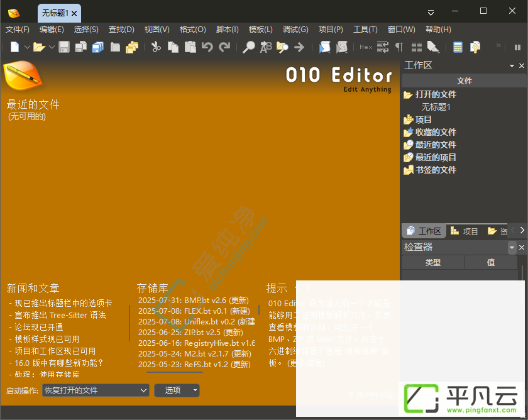Select 打开的文件 in workspace tree
528x420 pixels.
pos(436,95)
